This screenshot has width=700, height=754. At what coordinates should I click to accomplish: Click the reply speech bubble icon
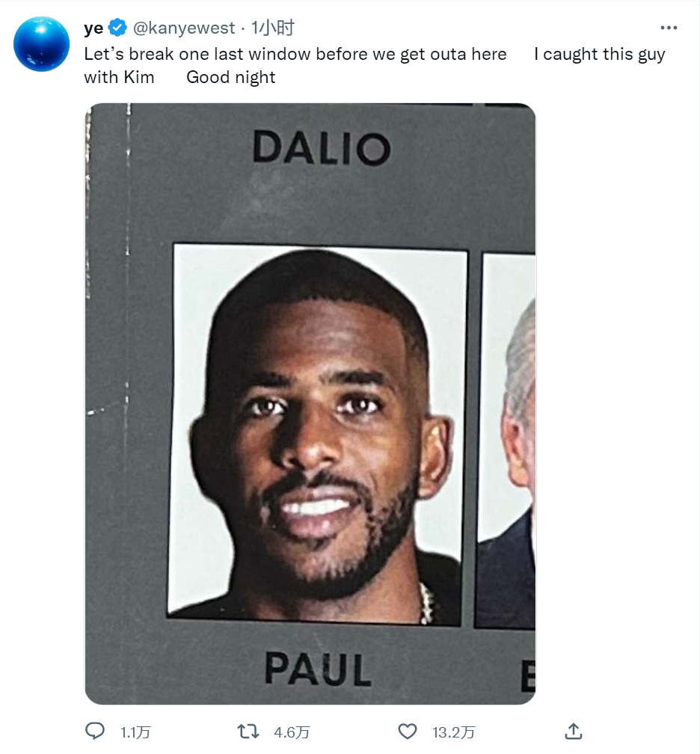95,731
